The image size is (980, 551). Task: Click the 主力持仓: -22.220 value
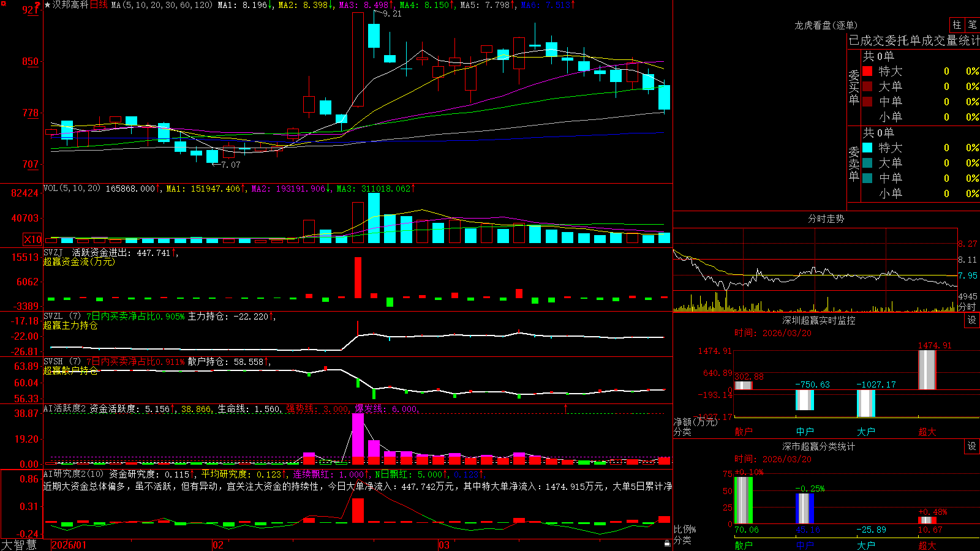click(228, 316)
